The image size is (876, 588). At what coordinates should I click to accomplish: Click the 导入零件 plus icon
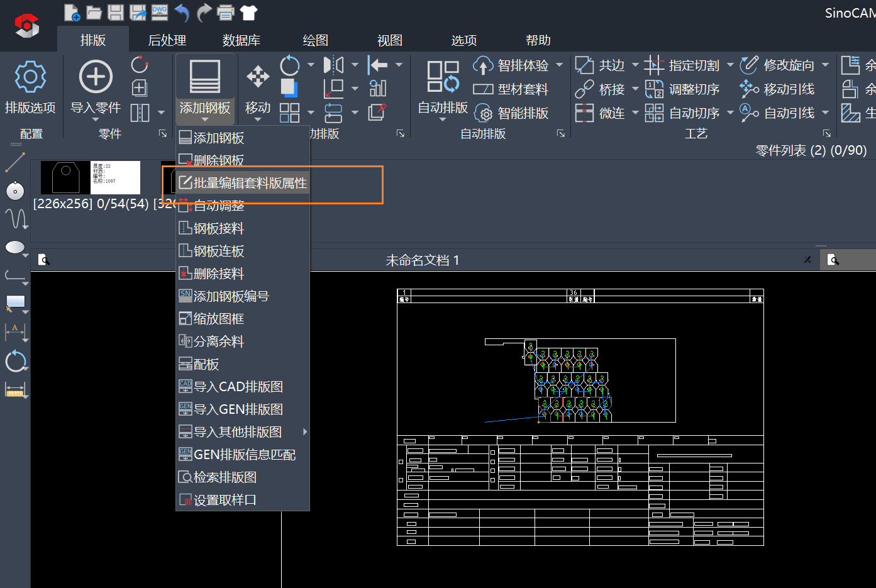96,77
